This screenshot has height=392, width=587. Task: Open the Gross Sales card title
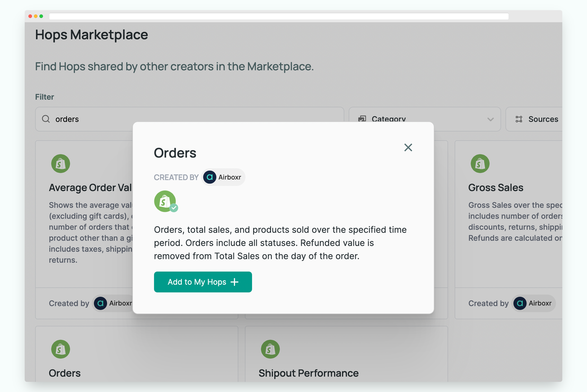(x=496, y=187)
